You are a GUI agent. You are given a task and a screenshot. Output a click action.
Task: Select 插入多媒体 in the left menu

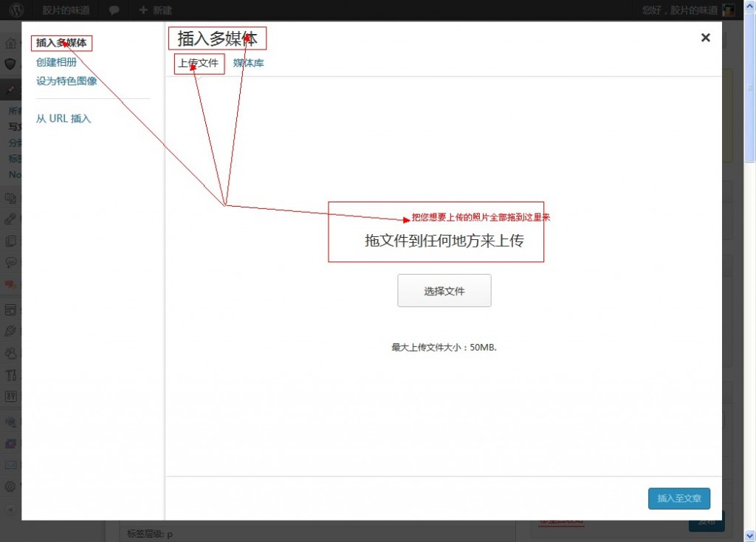click(61, 43)
